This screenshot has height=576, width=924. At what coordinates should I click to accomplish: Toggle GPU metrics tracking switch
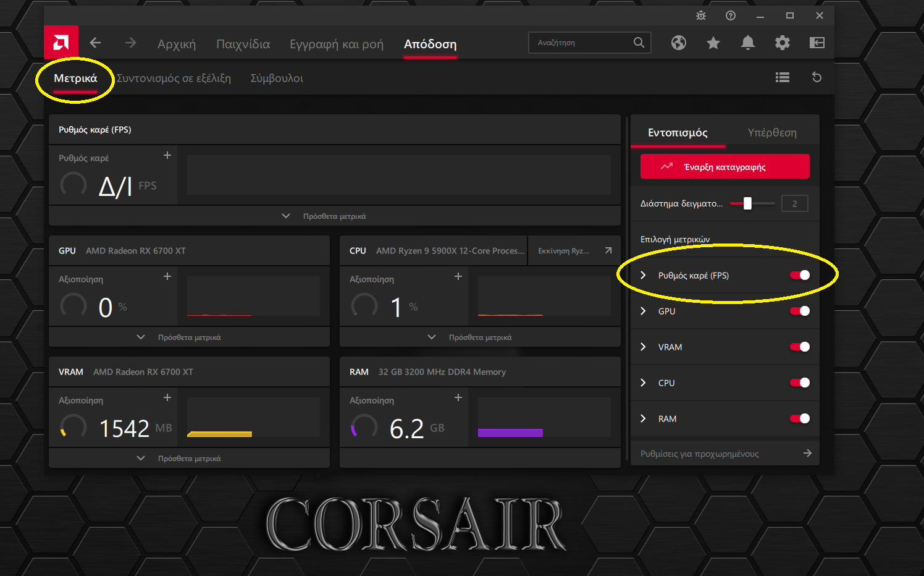point(800,311)
